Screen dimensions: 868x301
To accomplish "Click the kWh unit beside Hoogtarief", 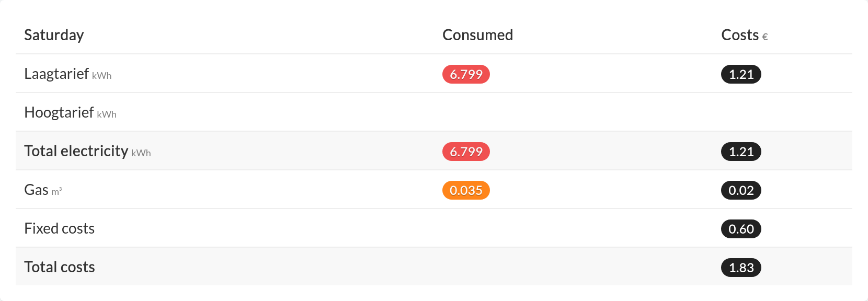I will (x=107, y=114).
